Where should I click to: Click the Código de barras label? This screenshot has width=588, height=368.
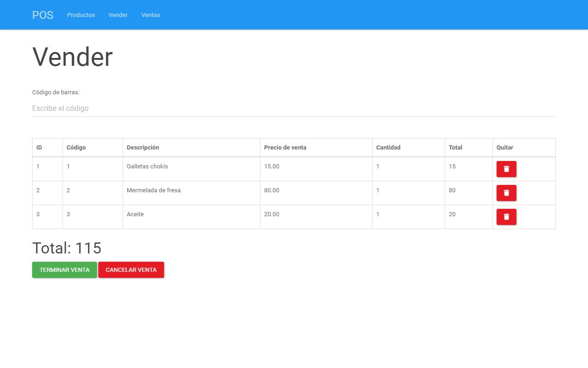pos(56,92)
